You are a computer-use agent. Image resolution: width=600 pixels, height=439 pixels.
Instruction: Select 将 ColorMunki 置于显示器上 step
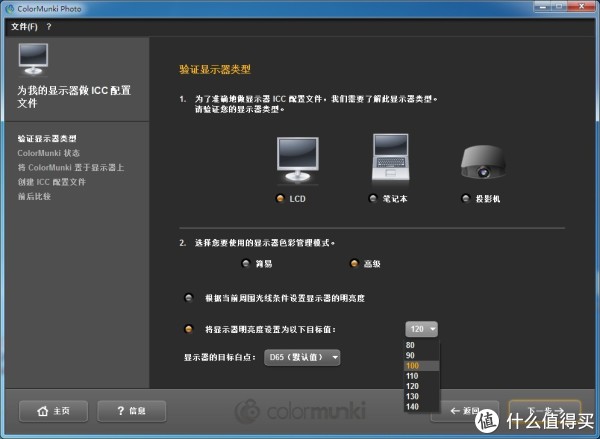70,168
